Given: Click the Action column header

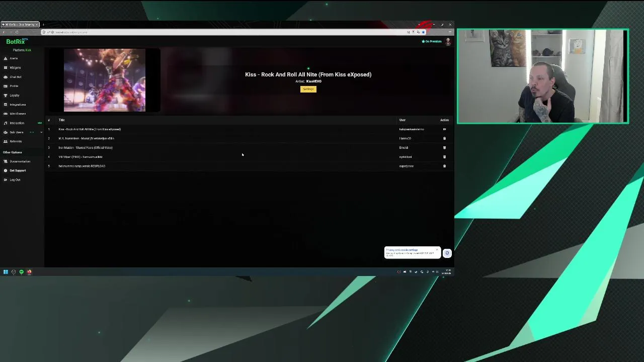Looking at the screenshot, I should [444, 120].
